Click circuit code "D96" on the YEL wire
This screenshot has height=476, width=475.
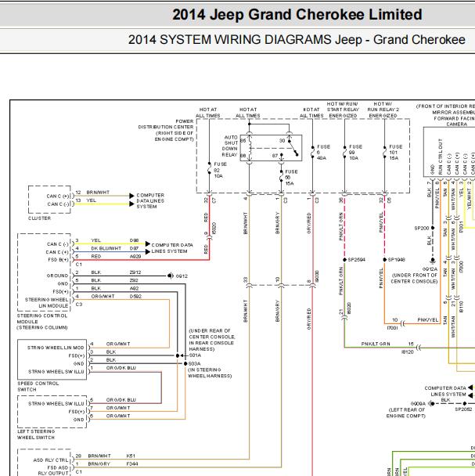134,240
